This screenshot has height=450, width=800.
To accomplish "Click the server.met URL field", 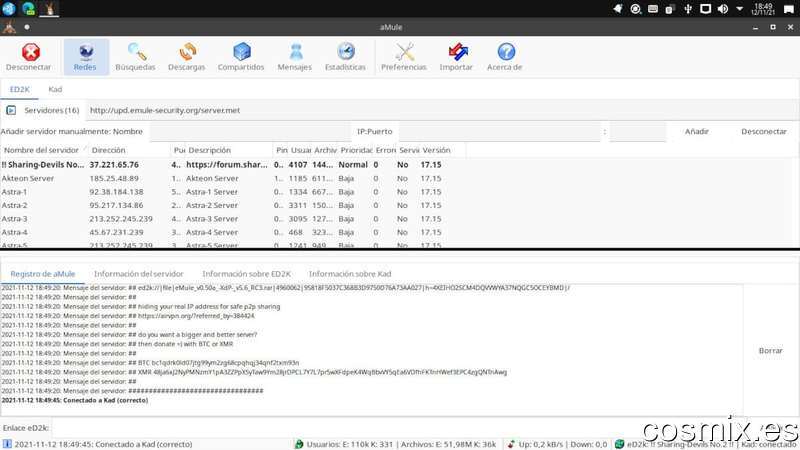I will (x=442, y=110).
